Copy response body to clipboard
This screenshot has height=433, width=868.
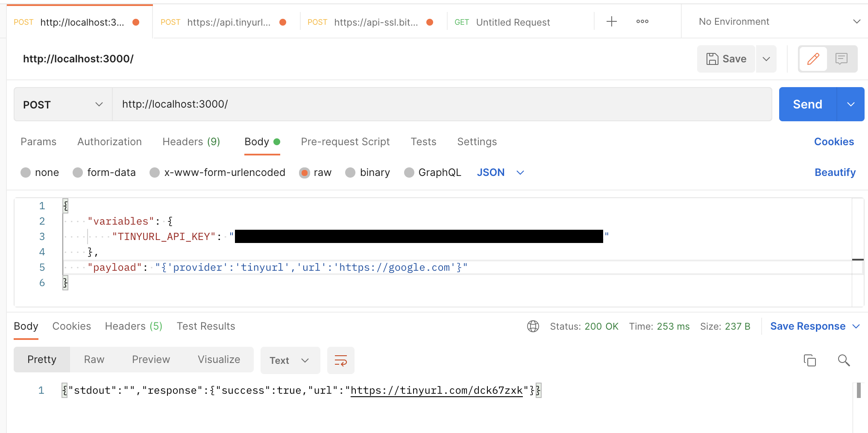(809, 360)
